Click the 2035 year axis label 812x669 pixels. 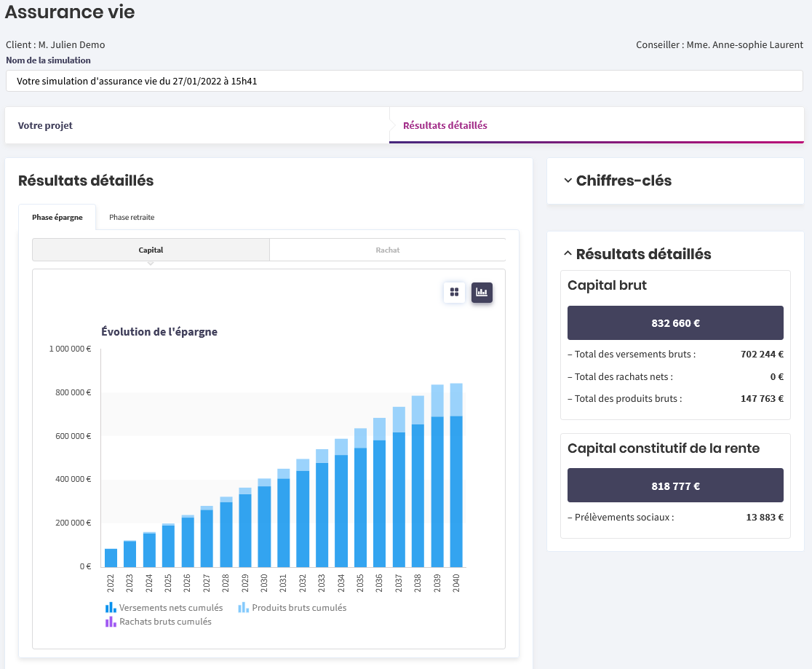point(360,583)
